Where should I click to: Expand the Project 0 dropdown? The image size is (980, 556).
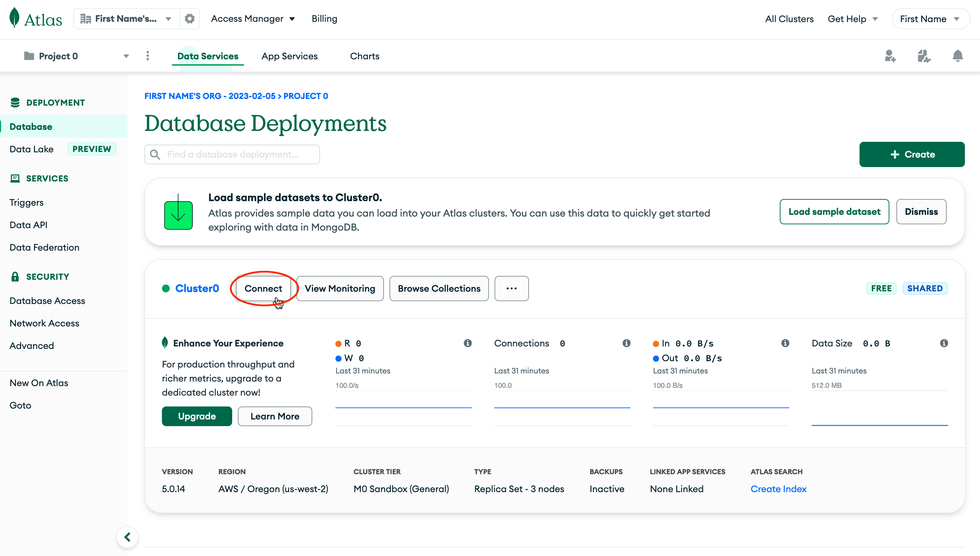coord(126,56)
